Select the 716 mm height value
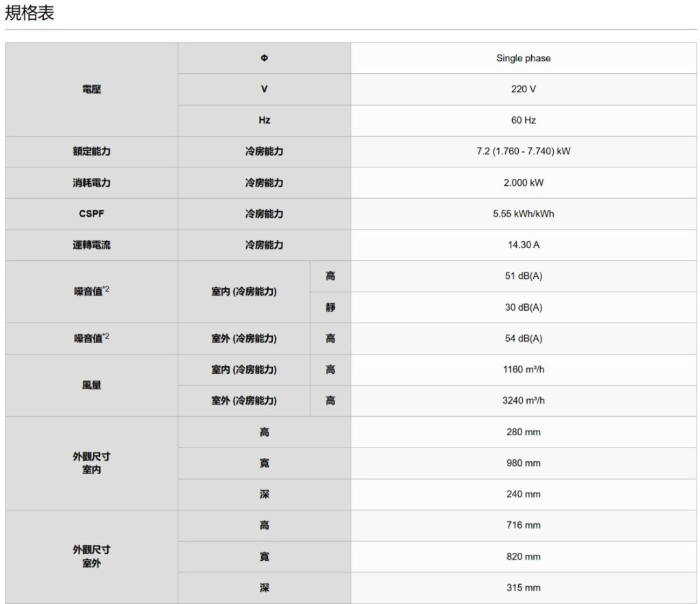 click(523, 525)
